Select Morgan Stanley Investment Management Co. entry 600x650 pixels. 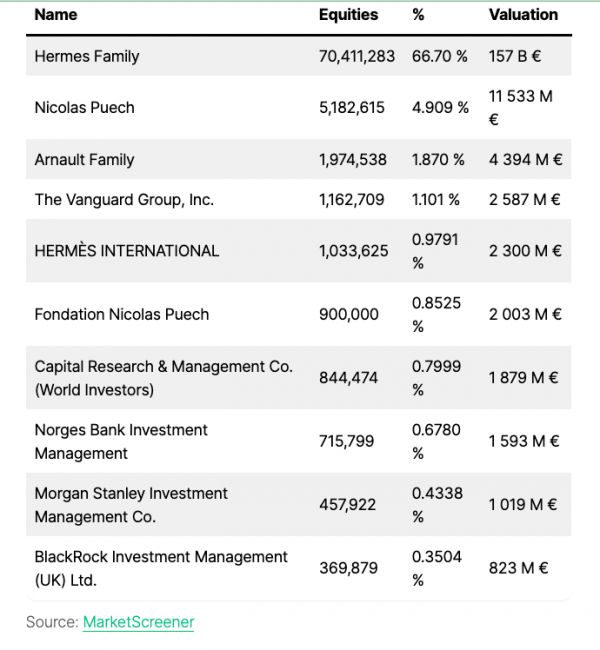click(131, 505)
